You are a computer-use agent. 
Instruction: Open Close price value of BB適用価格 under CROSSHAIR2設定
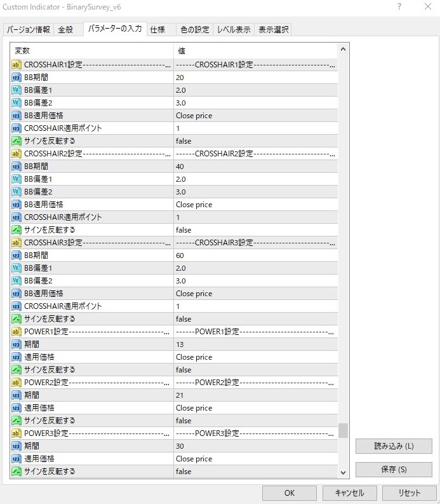click(x=256, y=205)
